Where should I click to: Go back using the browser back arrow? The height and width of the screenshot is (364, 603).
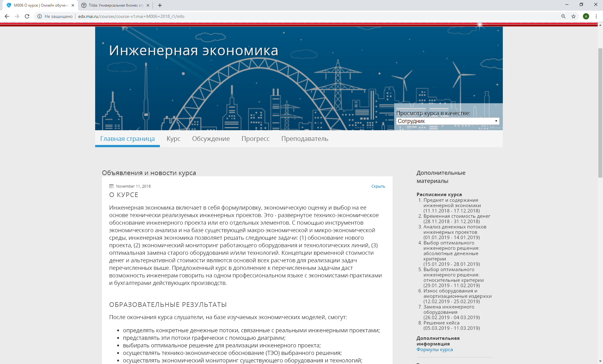pyautogui.click(x=7, y=16)
